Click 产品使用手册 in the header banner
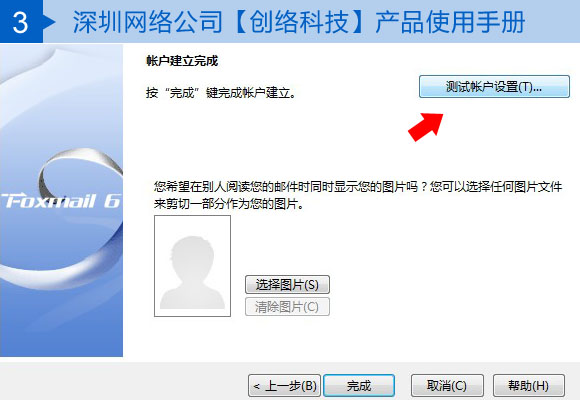 coord(450,21)
